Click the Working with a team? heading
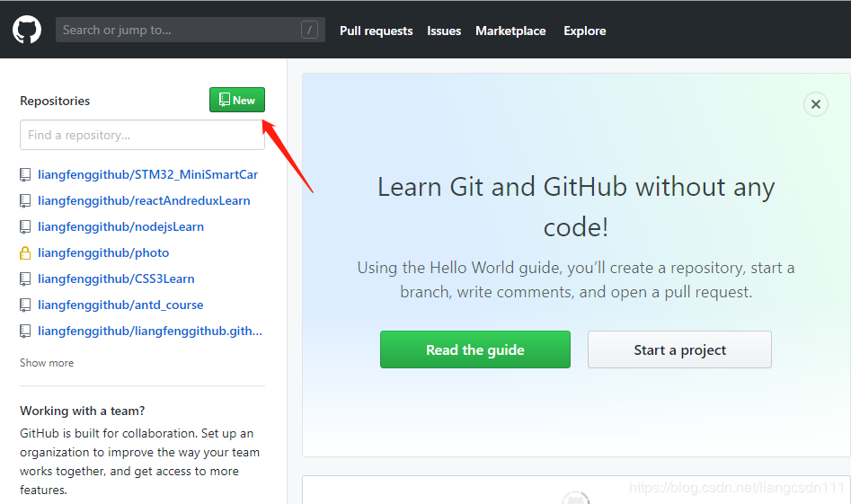 click(83, 411)
